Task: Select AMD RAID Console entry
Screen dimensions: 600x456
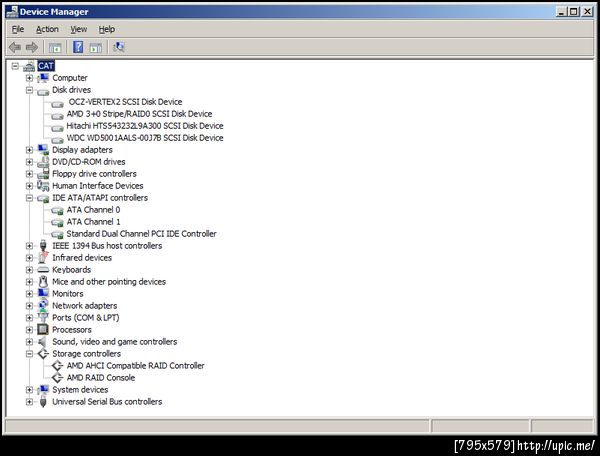Action: 101,378
